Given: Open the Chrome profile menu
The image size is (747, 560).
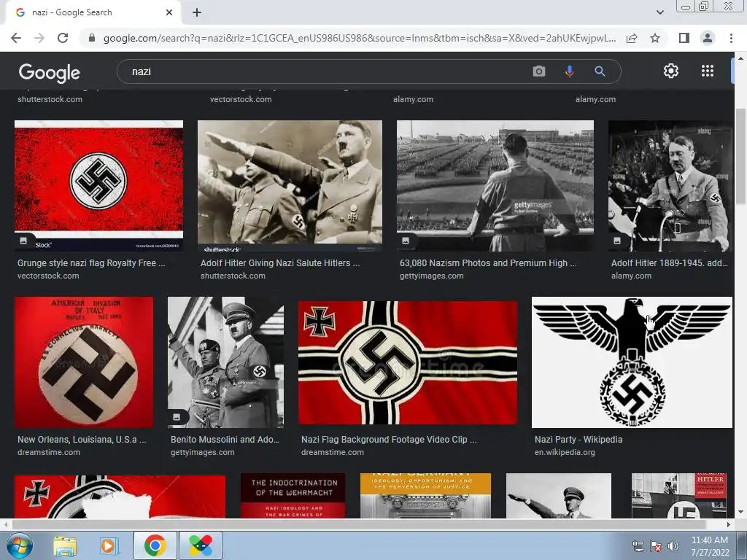Looking at the screenshot, I should point(708,38).
